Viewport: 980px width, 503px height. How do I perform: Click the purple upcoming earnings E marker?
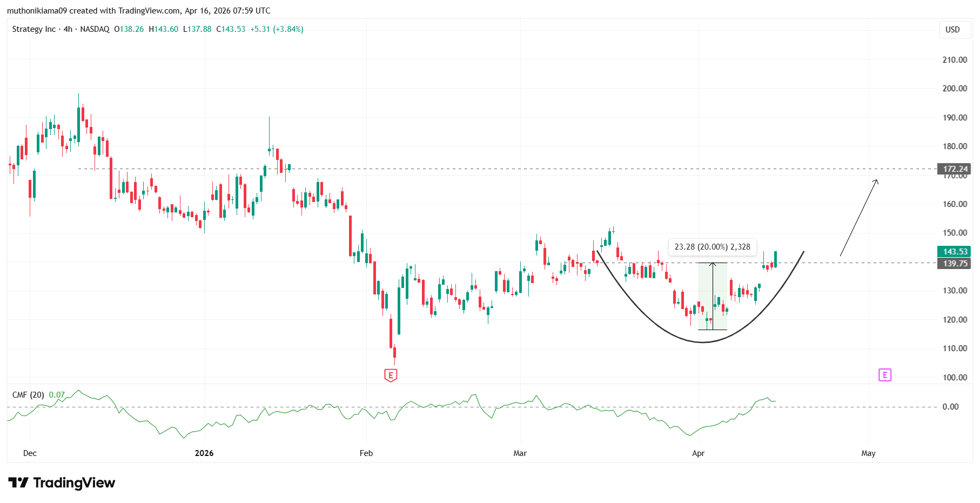tap(884, 375)
